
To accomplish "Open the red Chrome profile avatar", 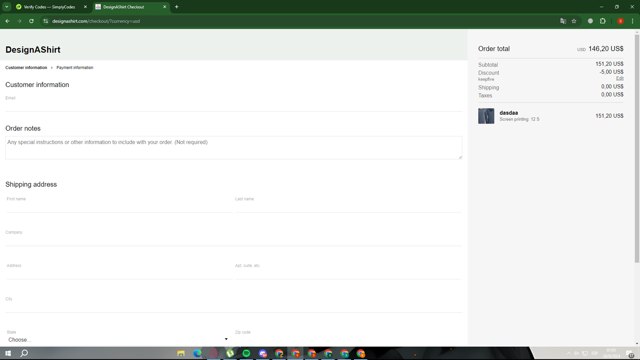I will 620,21.
